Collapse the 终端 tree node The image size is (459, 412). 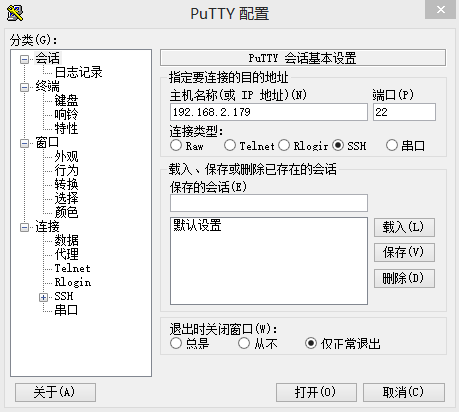tap(24, 87)
